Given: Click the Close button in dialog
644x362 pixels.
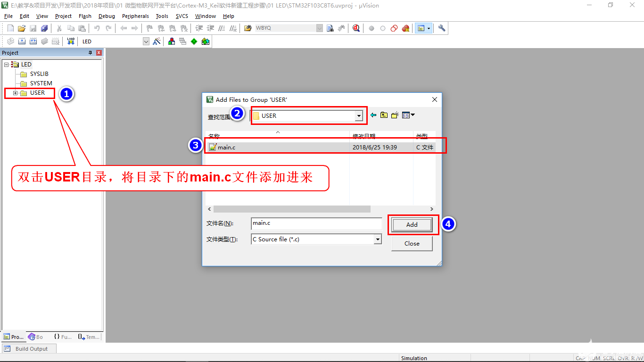Looking at the screenshot, I should click(412, 244).
